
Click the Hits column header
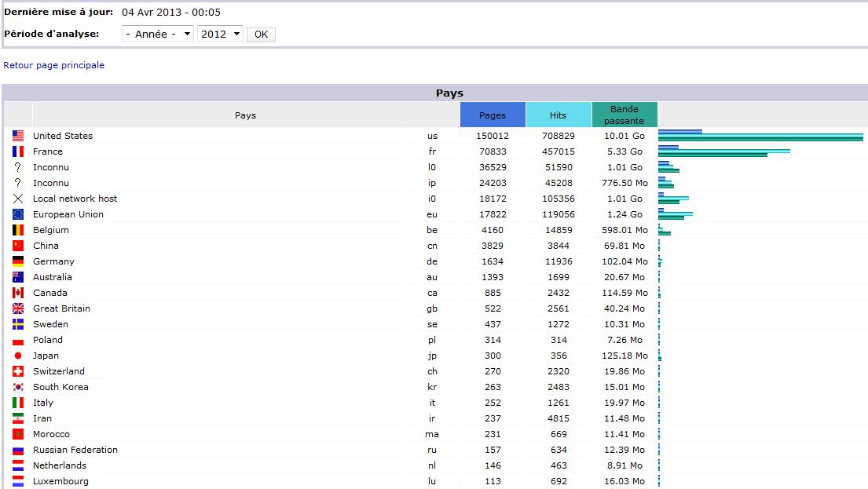point(558,115)
